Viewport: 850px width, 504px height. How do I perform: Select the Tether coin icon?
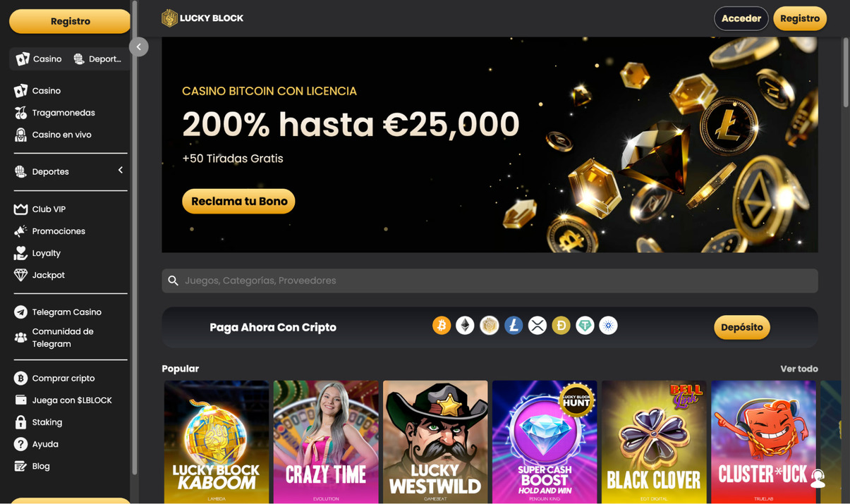[585, 326]
